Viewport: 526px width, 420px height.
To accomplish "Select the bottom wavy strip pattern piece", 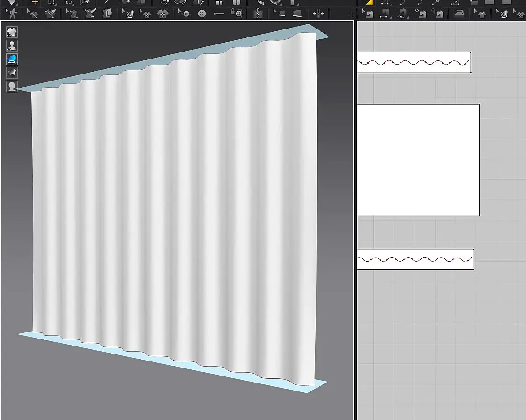I will coord(415,259).
